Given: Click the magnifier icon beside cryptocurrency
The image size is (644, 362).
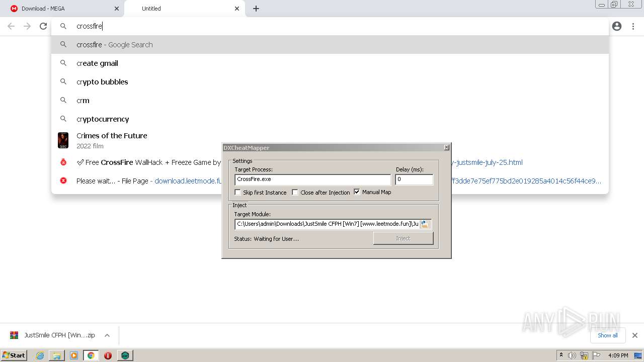Looking at the screenshot, I should (x=63, y=119).
